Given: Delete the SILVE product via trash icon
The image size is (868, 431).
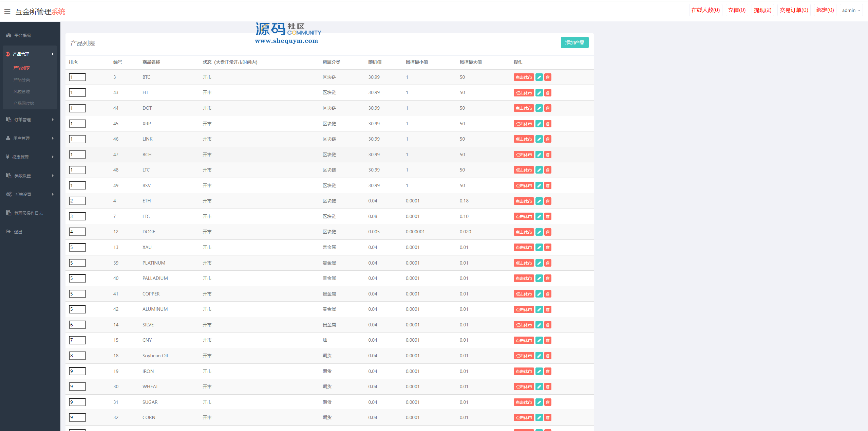Looking at the screenshot, I should [x=548, y=325].
